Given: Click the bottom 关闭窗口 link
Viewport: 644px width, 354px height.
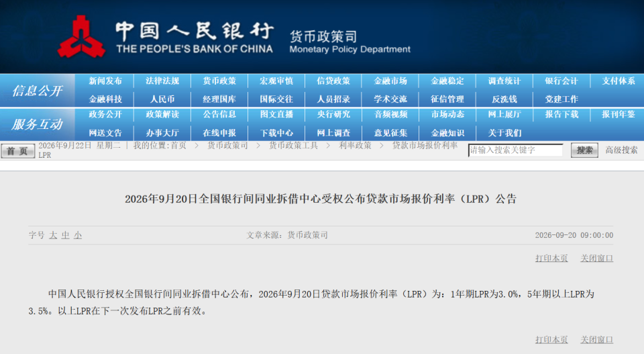Looking at the screenshot, I should coord(597,340).
